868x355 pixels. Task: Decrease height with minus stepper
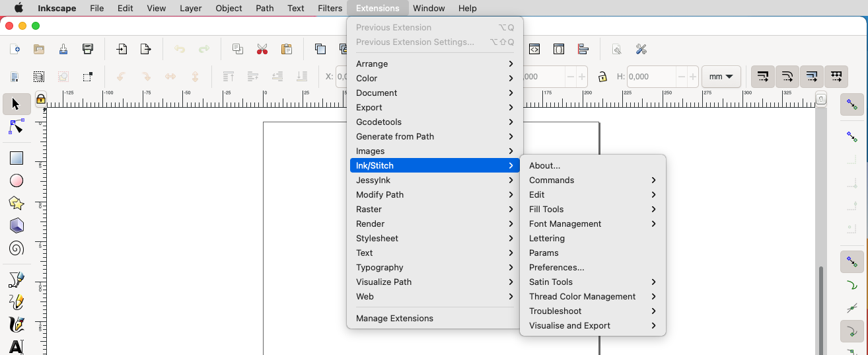tap(681, 77)
